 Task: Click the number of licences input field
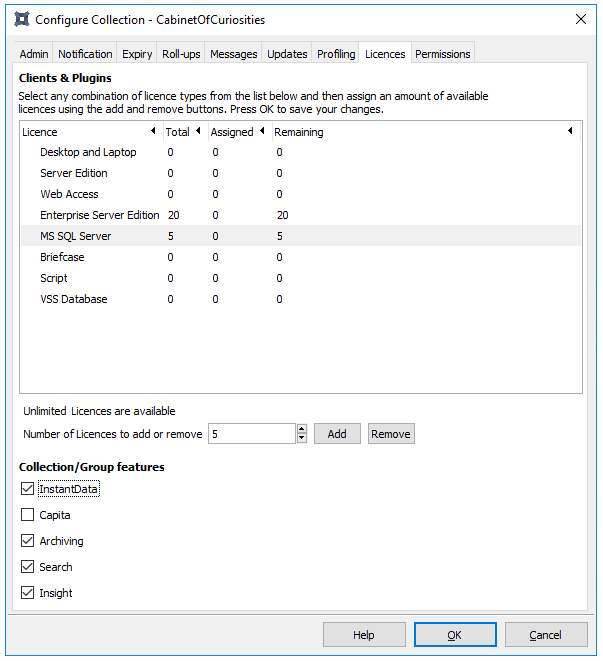point(252,434)
